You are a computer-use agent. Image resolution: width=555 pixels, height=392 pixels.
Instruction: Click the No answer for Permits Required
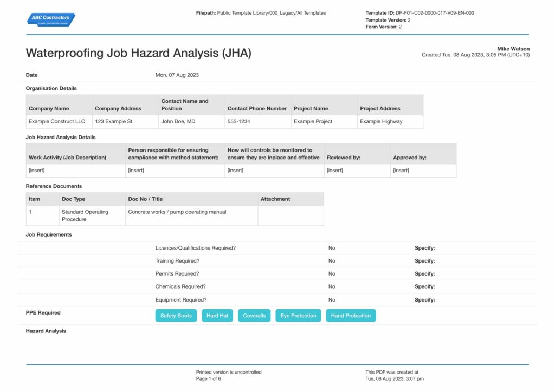(x=332, y=274)
